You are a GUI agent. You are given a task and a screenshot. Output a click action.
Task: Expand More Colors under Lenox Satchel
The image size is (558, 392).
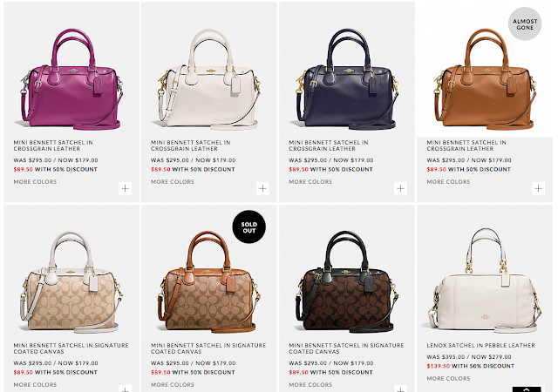(448, 378)
